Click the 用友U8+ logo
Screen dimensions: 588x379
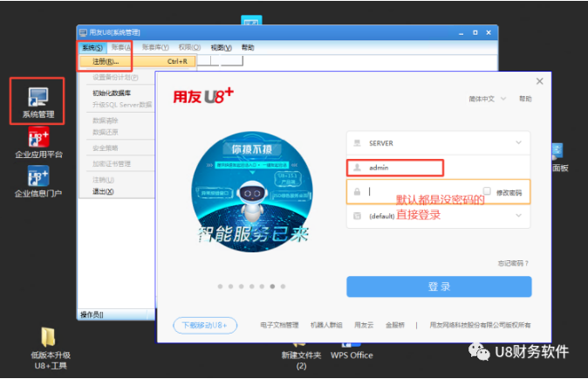[x=203, y=96]
